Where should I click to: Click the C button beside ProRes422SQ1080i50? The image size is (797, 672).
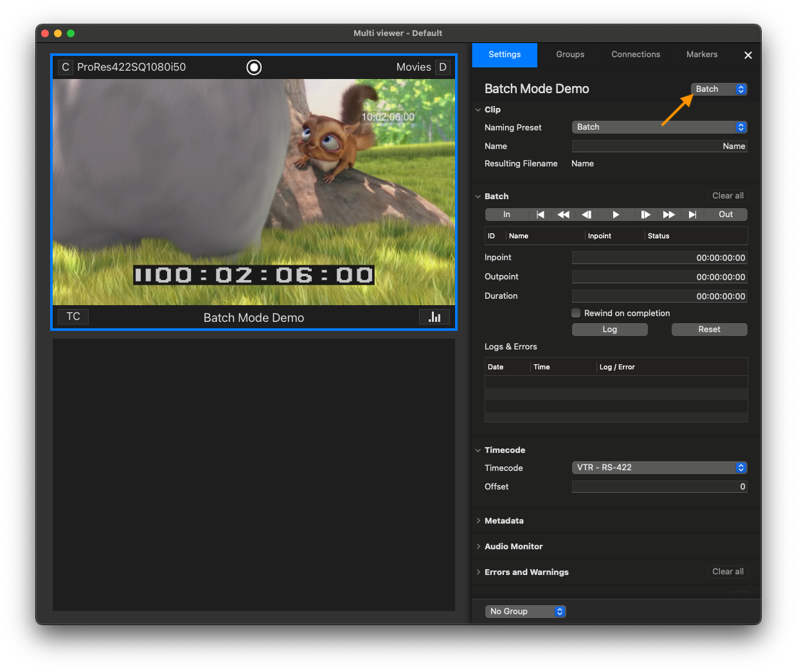pyautogui.click(x=65, y=67)
